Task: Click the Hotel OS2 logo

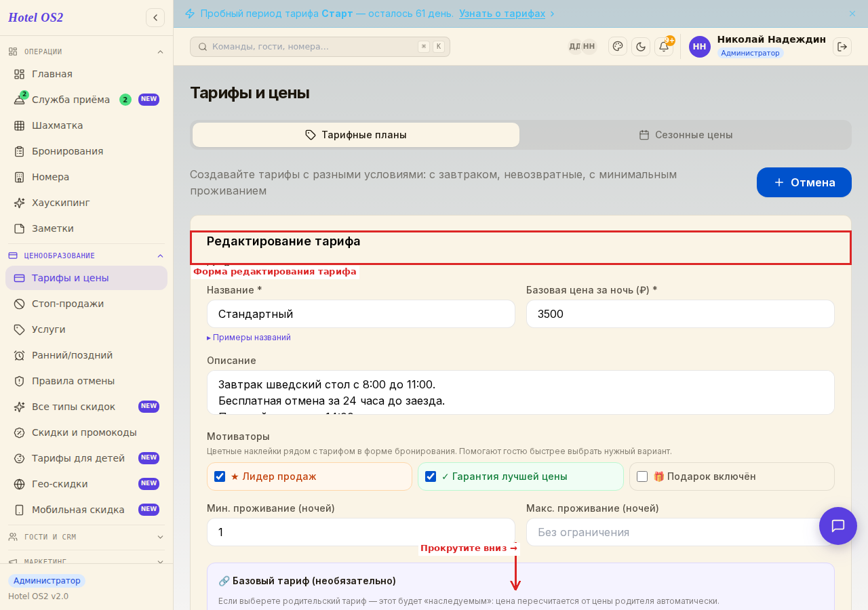Action: pyautogui.click(x=36, y=18)
